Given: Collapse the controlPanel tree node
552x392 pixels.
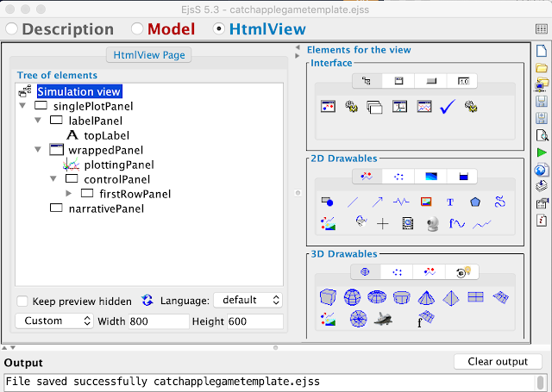Looking at the screenshot, I should (x=53, y=178).
